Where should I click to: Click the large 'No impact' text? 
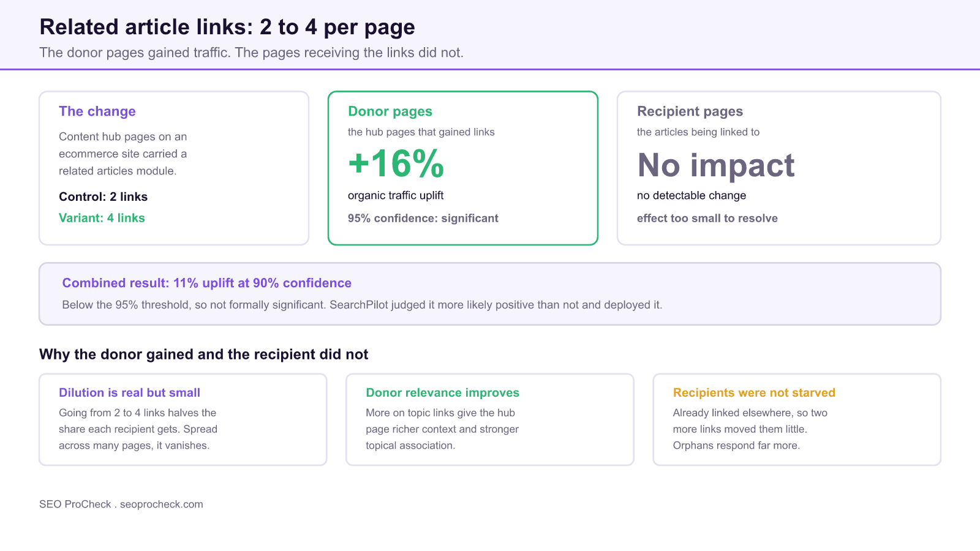coord(716,165)
